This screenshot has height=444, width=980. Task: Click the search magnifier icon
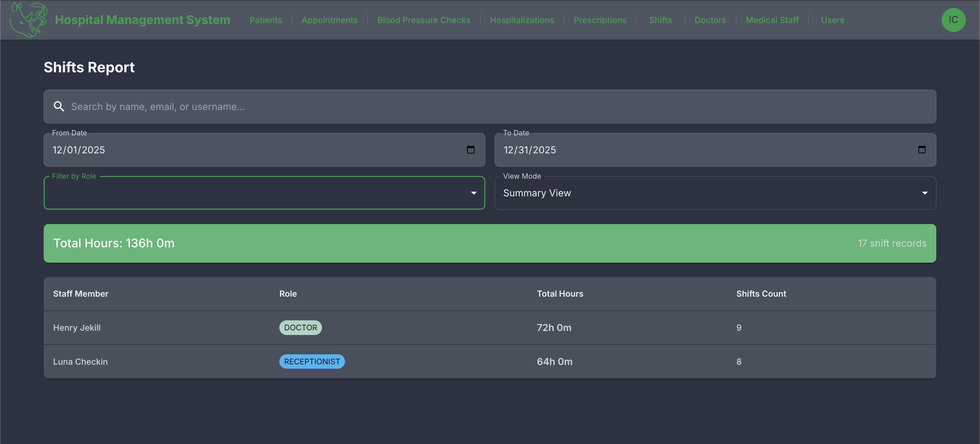pos(59,107)
